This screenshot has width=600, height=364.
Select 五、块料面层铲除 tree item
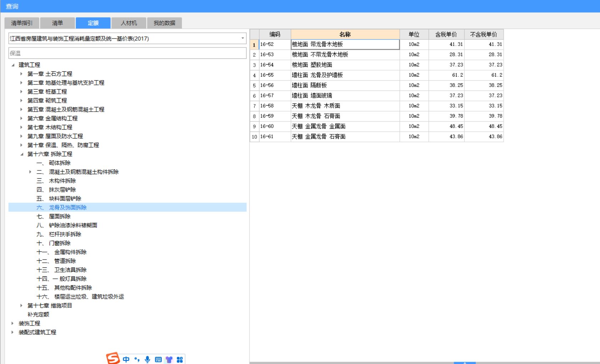click(x=59, y=199)
